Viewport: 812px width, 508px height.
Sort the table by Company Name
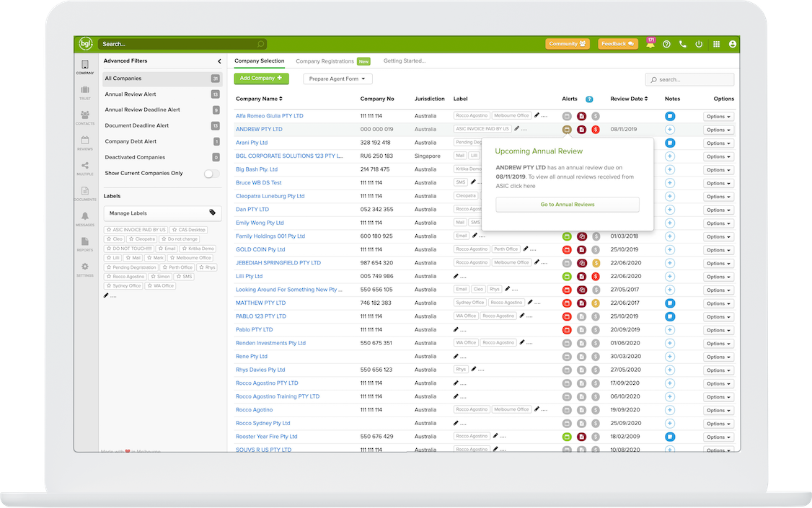(x=259, y=99)
